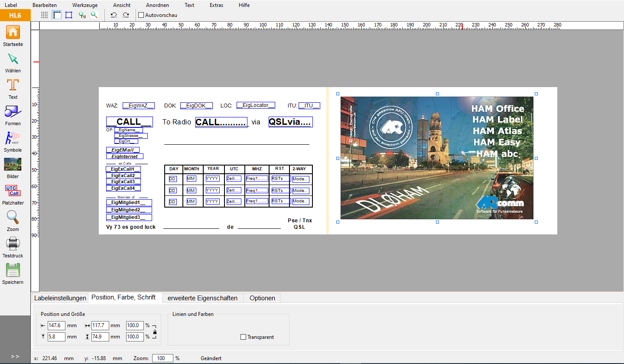
Task: Select the Formen shapes tool
Action: point(13,112)
